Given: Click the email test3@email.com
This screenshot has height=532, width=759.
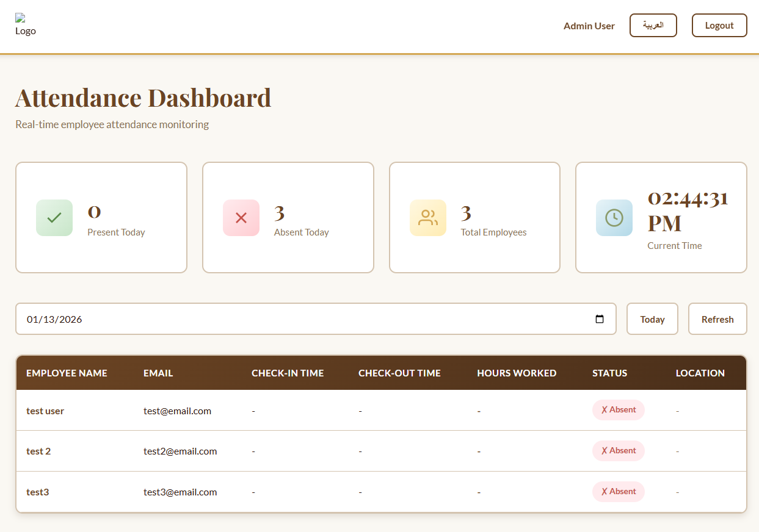Looking at the screenshot, I should [180, 492].
